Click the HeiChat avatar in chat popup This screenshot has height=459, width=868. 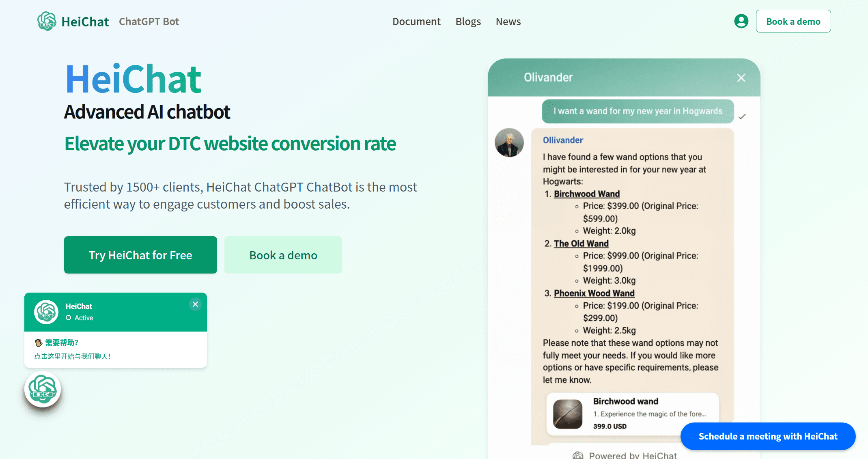point(46,312)
